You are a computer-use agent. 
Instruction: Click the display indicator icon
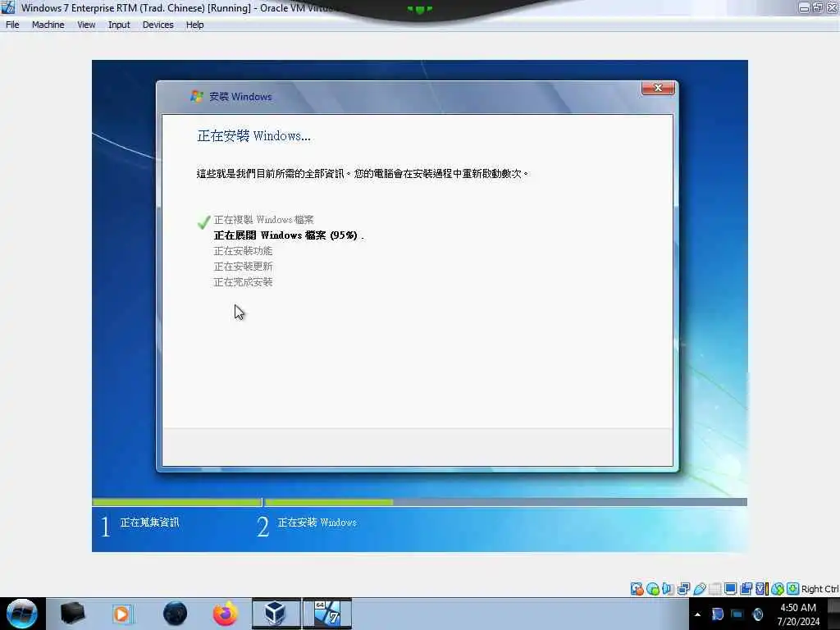point(730,589)
